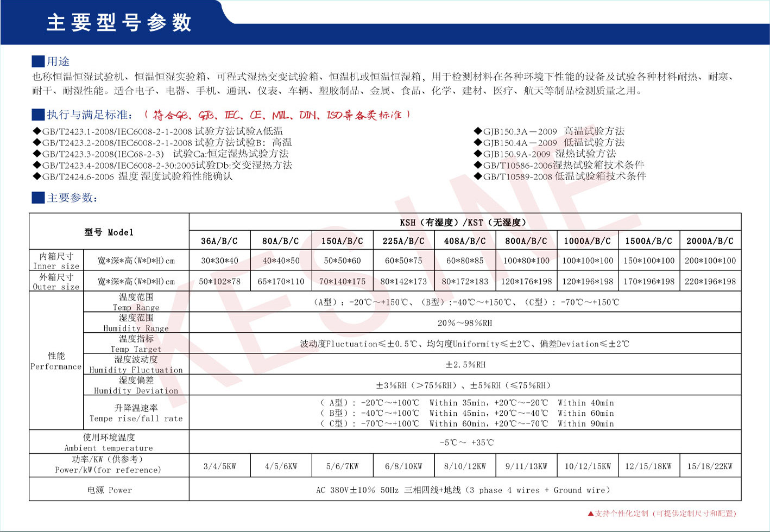This screenshot has height=532, width=770.
Task: Click power value 15/18/22KW
Action: pos(710,466)
